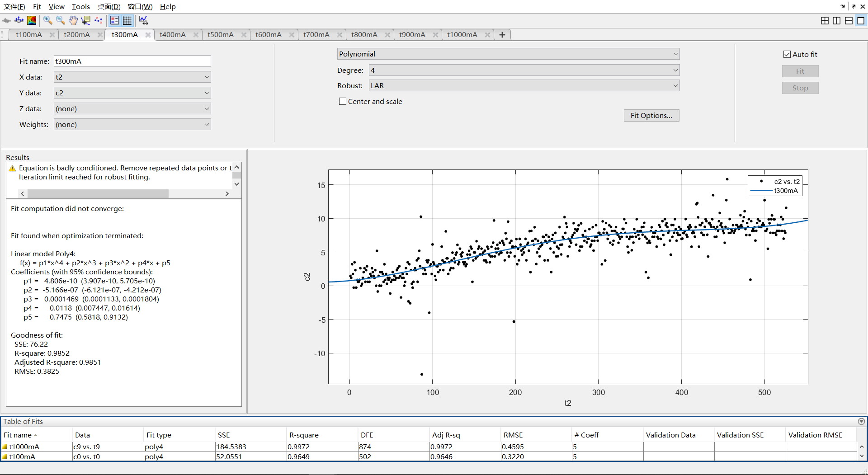The image size is (868, 475).
Task: Click the warning message scroll down arrow
Action: pyautogui.click(x=236, y=184)
